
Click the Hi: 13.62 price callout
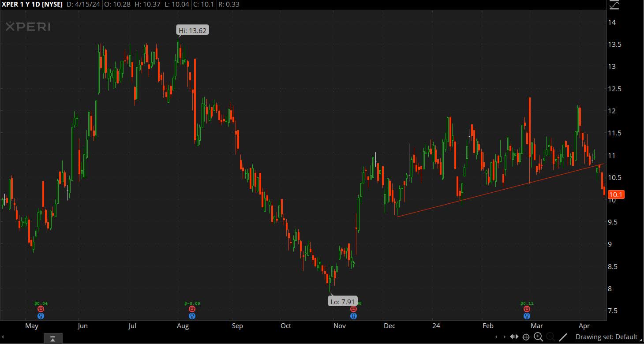(192, 30)
